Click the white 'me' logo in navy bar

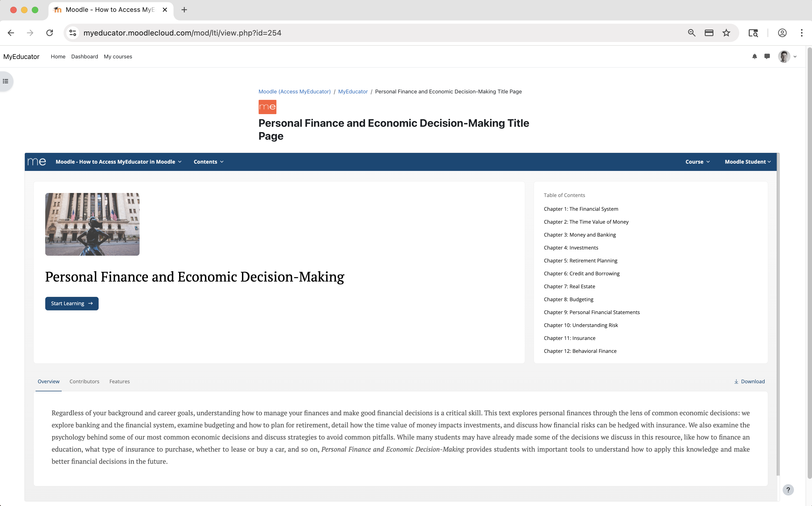[x=37, y=162]
